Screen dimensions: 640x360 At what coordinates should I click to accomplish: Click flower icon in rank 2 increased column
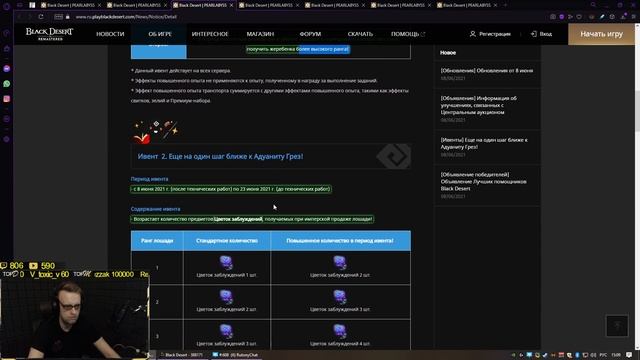pyautogui.click(x=340, y=297)
